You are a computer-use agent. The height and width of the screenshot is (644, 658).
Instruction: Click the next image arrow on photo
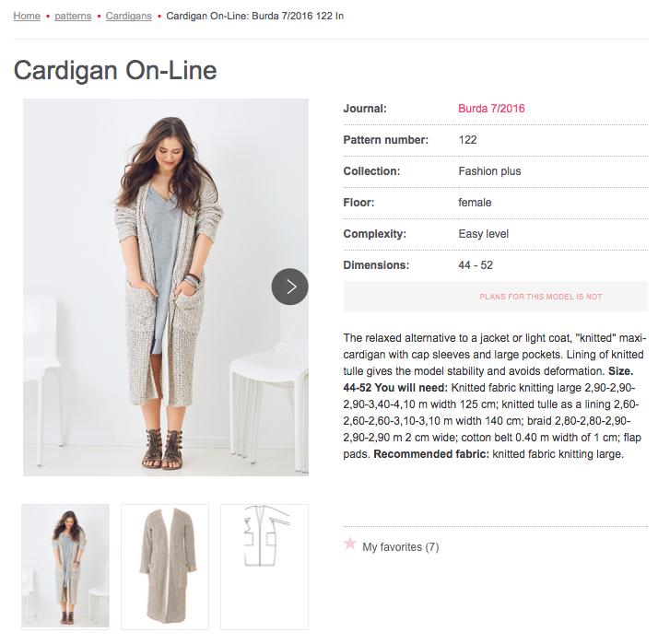[290, 287]
